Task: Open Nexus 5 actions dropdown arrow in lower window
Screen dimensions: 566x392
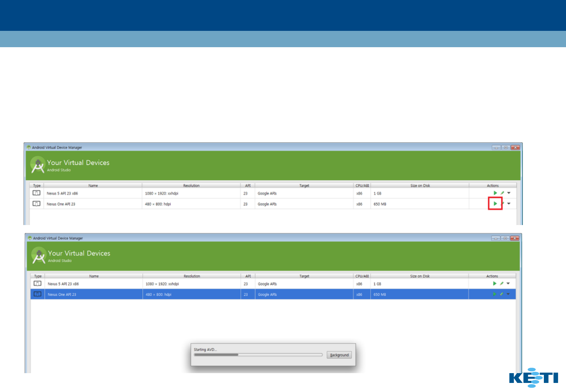Action: pyautogui.click(x=508, y=283)
